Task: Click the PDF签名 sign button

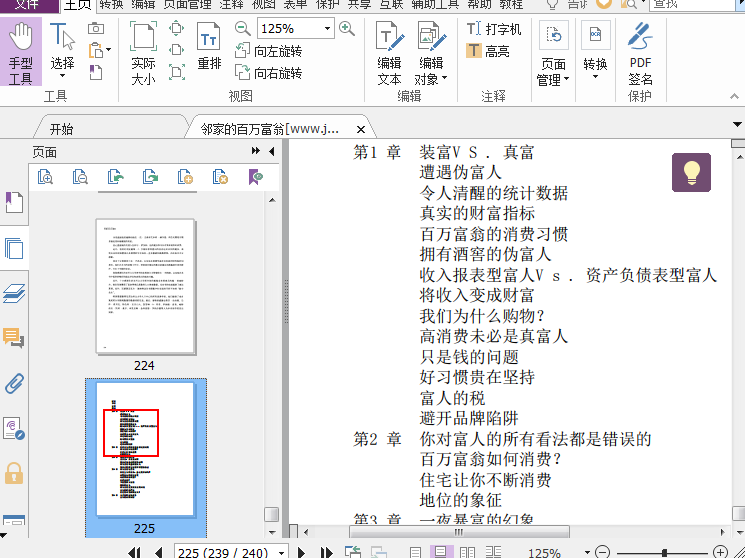Action: click(x=640, y=53)
